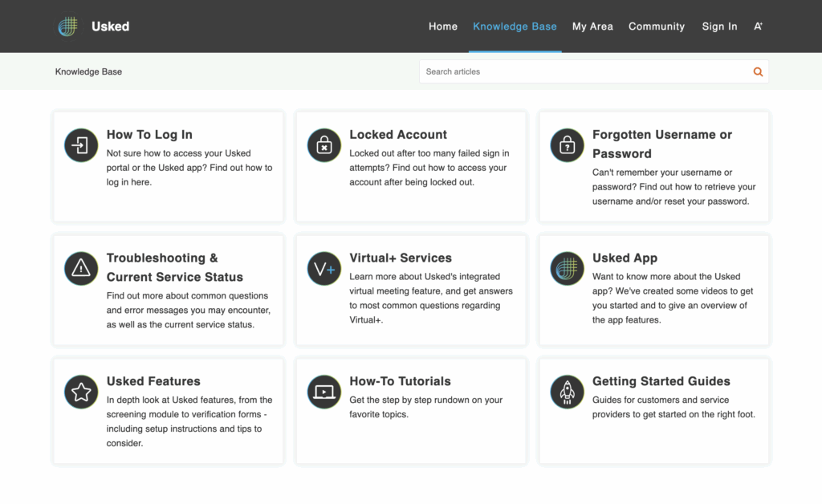
Task: Focus the Search articles input field
Action: click(x=584, y=71)
